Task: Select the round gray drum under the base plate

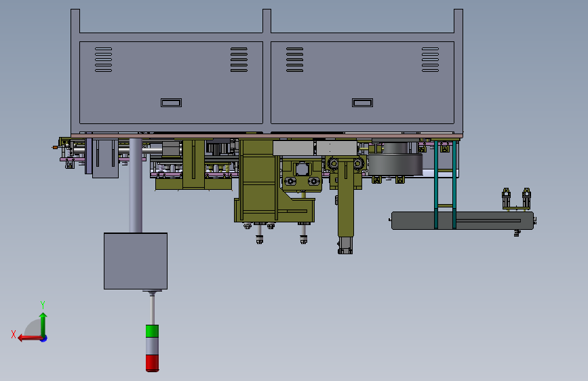Action: tap(395, 164)
